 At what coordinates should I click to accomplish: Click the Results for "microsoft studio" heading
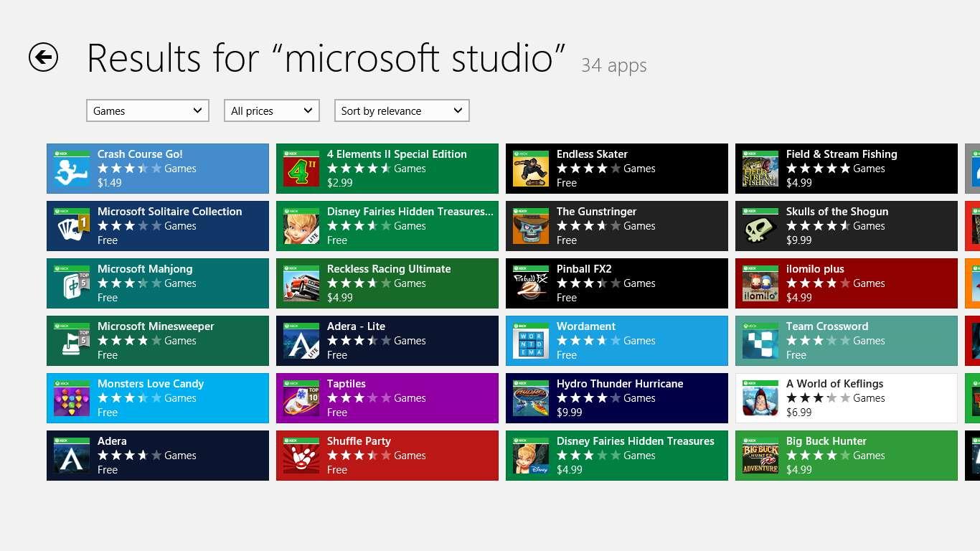(x=326, y=58)
